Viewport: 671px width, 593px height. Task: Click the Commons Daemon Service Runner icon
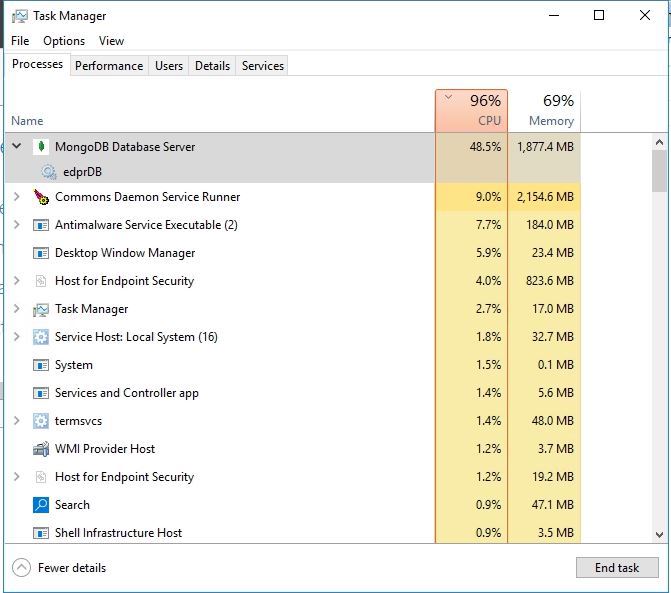coord(41,197)
